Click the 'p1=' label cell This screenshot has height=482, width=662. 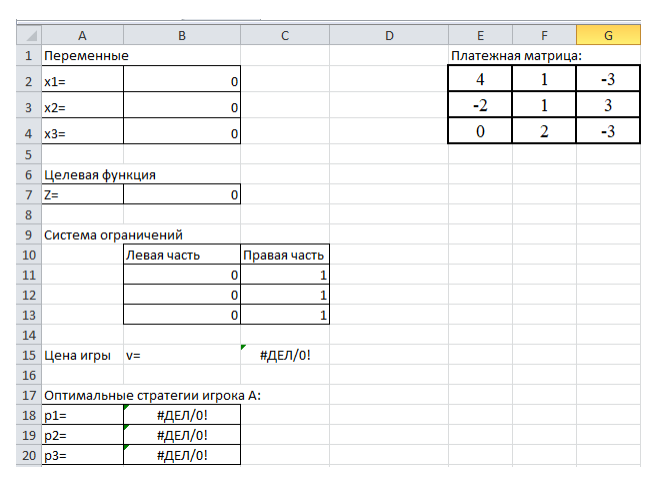(x=83, y=415)
